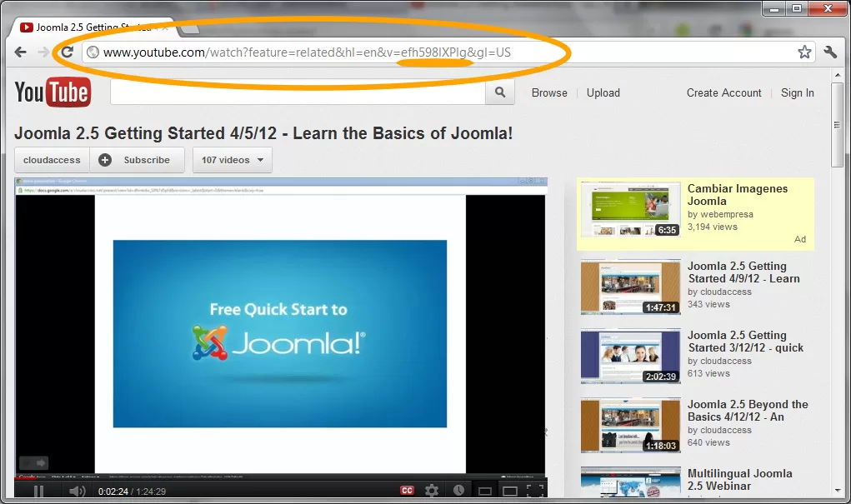This screenshot has width=851, height=504.
Task: Open the Browse link
Action: click(x=549, y=92)
